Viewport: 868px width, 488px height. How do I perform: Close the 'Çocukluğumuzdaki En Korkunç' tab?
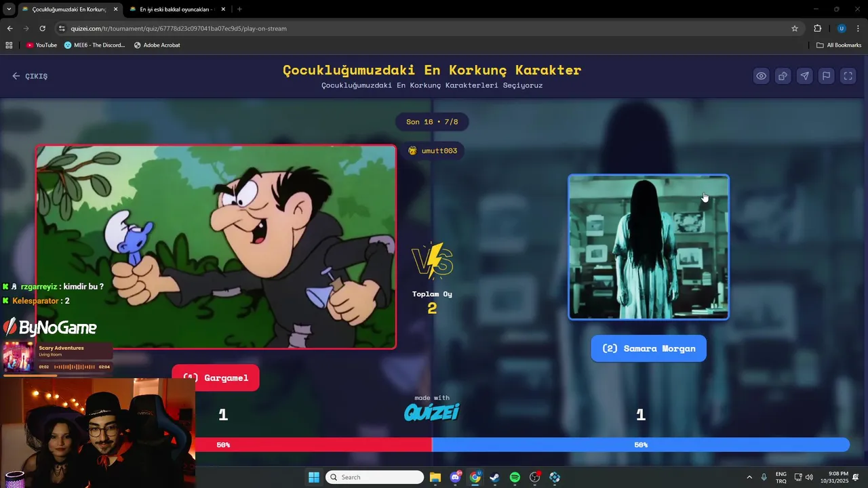click(115, 9)
